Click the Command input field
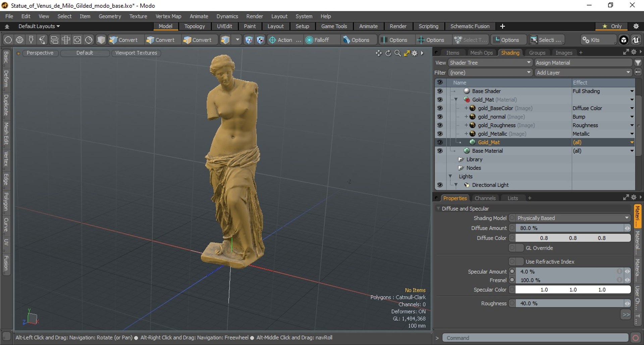 (x=535, y=338)
